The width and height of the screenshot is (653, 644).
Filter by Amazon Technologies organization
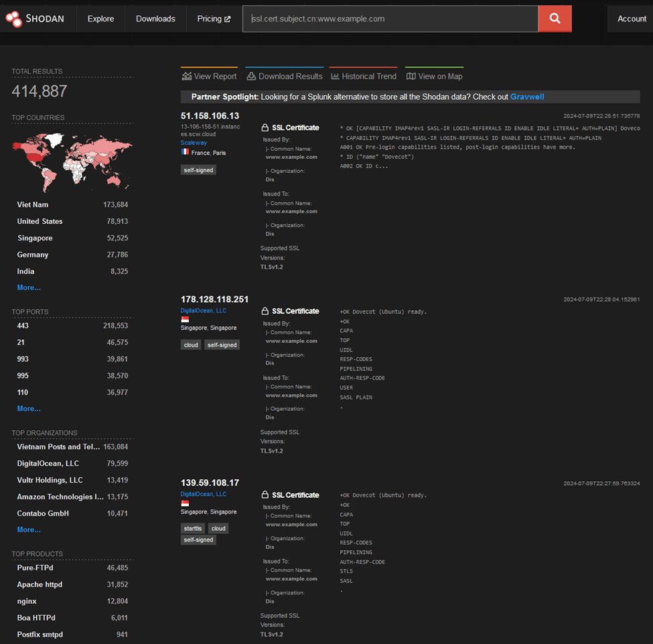point(72,497)
